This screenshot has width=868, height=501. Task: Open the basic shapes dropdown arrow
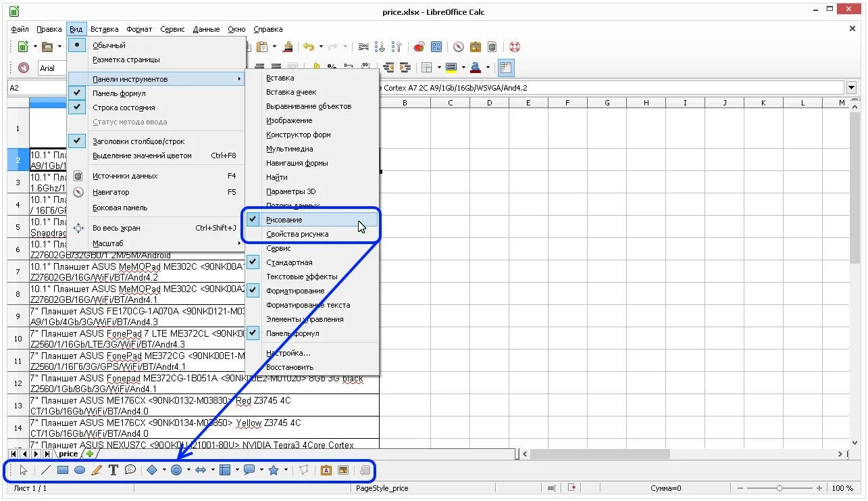(x=164, y=470)
